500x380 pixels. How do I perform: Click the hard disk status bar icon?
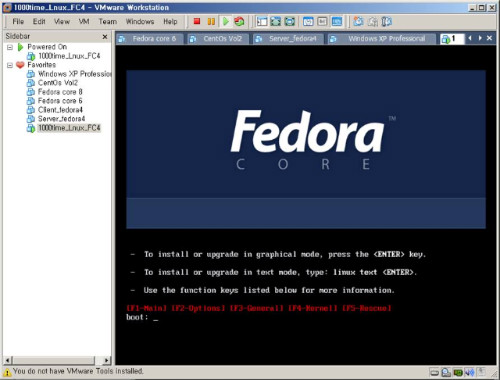click(x=434, y=372)
